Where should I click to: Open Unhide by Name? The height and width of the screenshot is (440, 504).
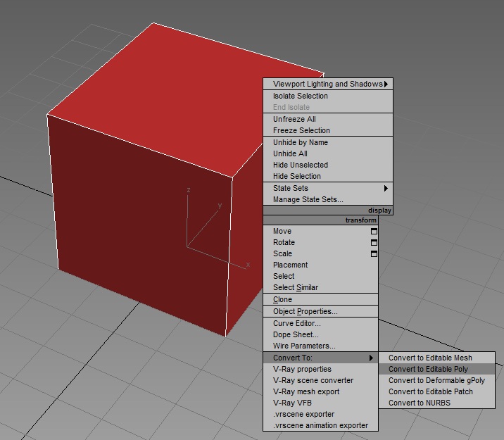pos(328,142)
